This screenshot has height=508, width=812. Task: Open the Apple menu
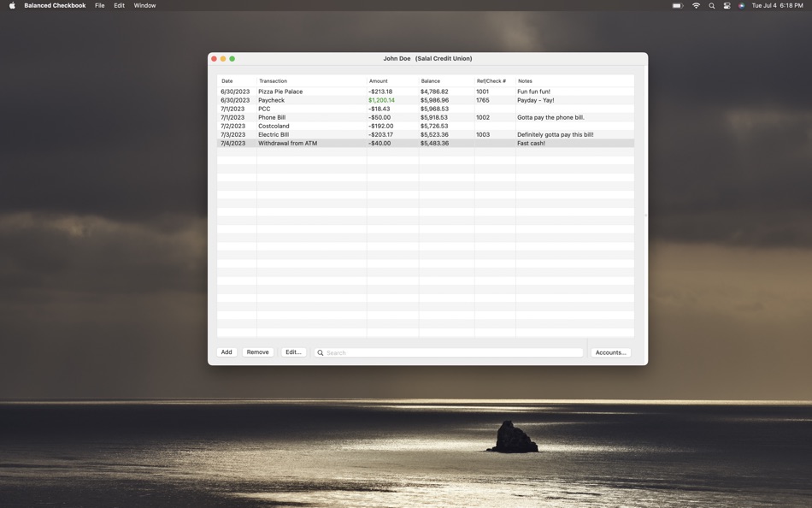[12, 5]
